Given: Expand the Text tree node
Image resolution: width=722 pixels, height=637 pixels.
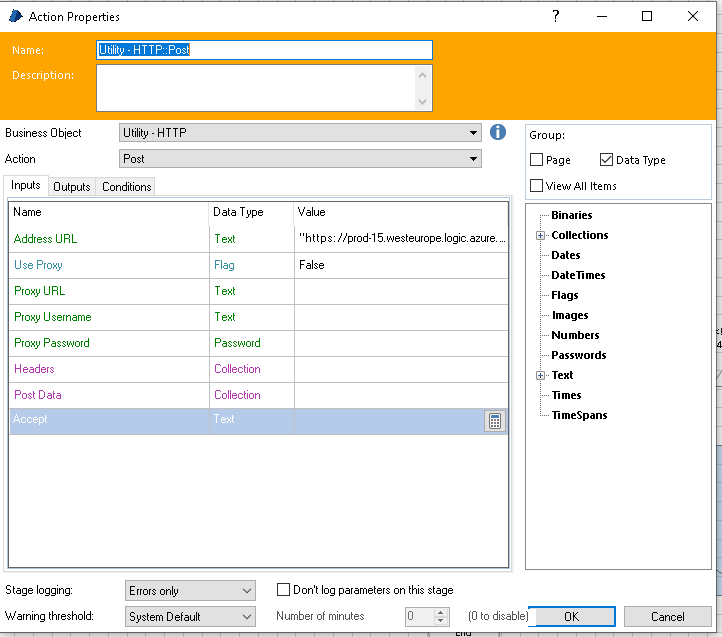Looking at the screenshot, I should click(540, 376).
